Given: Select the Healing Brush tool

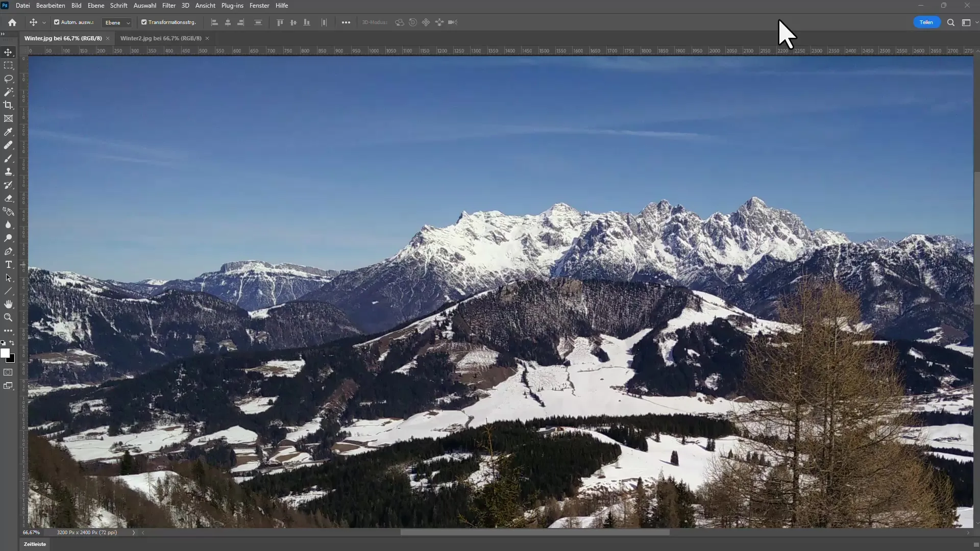Looking at the screenshot, I should (x=8, y=145).
